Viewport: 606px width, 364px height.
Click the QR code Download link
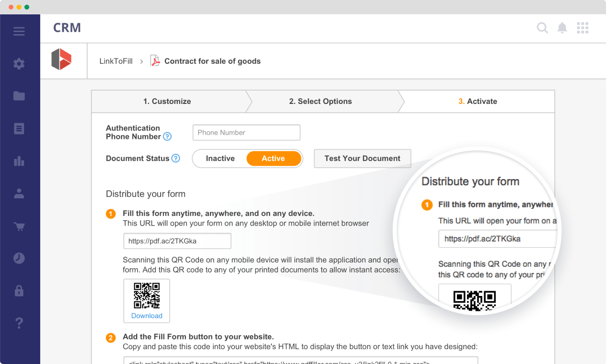coord(147,316)
